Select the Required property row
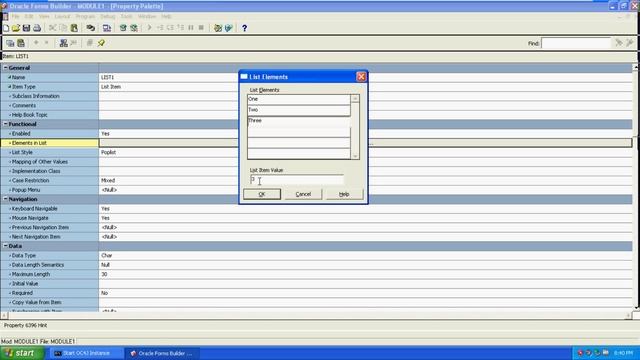Viewport: 640px width, 360px height. pyautogui.click(x=317, y=293)
